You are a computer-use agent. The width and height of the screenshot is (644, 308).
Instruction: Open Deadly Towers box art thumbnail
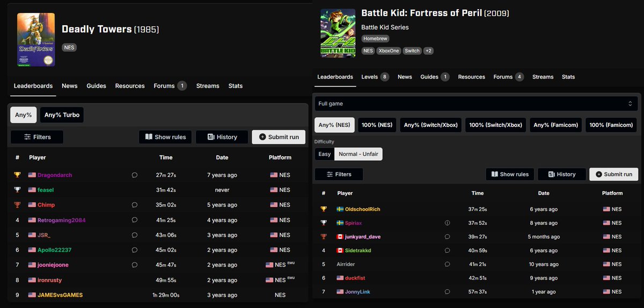[x=36, y=40]
